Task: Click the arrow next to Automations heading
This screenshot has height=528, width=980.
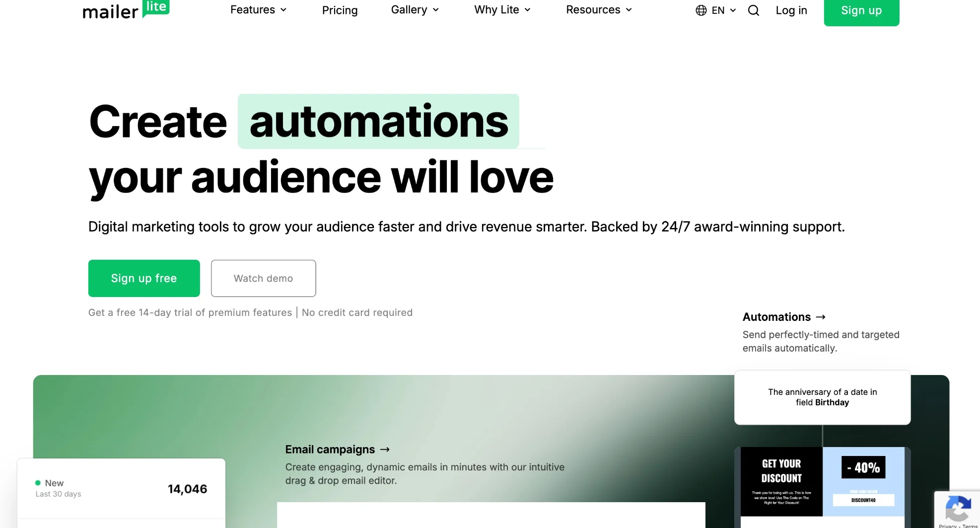Action: pos(821,317)
